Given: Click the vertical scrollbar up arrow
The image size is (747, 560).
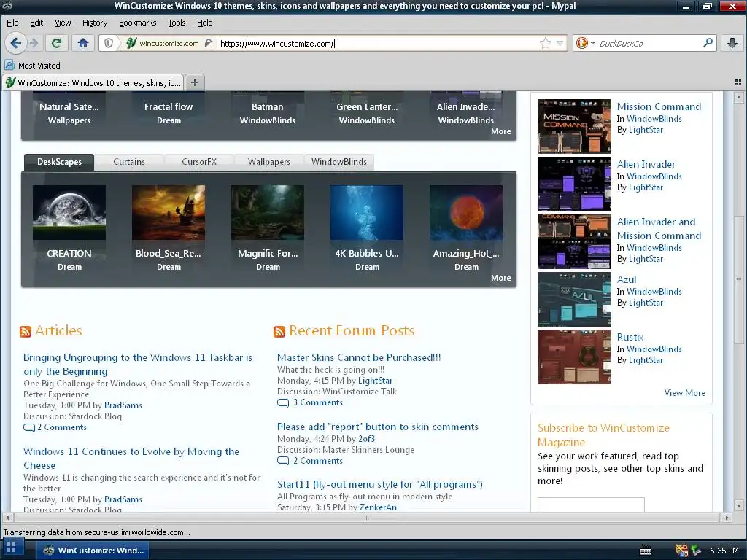Looking at the screenshot, I should (x=739, y=98).
